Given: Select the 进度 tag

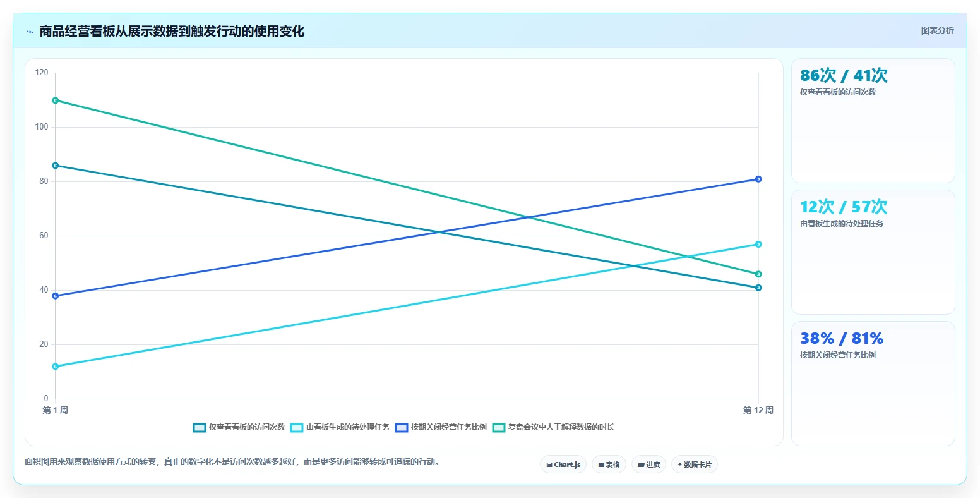Looking at the screenshot, I should 648,465.
